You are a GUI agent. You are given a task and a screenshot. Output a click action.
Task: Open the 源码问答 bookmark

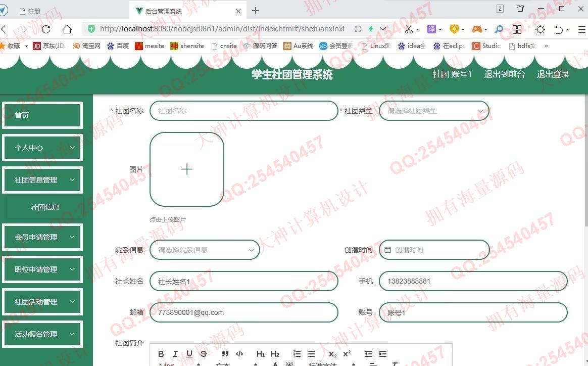[x=260, y=46]
